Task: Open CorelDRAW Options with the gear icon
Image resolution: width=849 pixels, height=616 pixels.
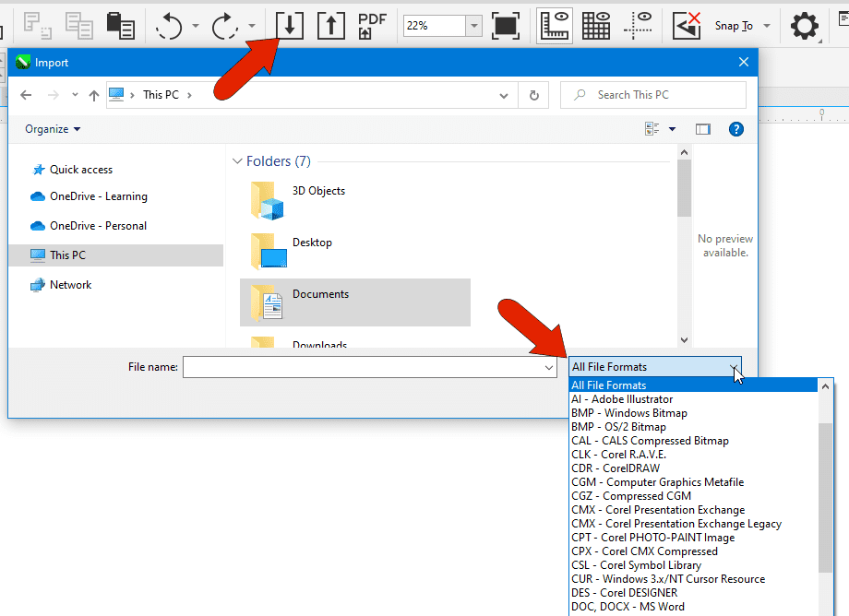Action: pos(804,25)
